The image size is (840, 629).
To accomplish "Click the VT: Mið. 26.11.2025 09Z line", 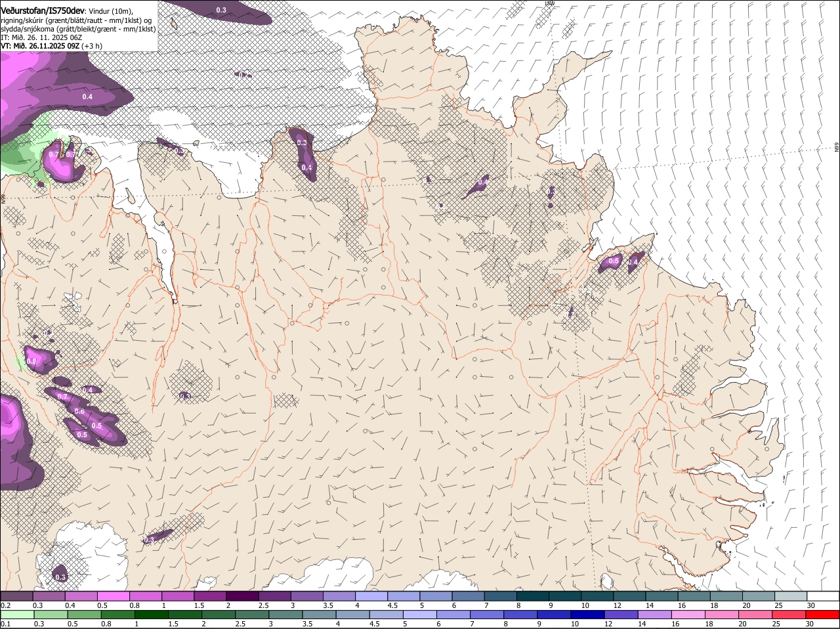I will (51, 46).
